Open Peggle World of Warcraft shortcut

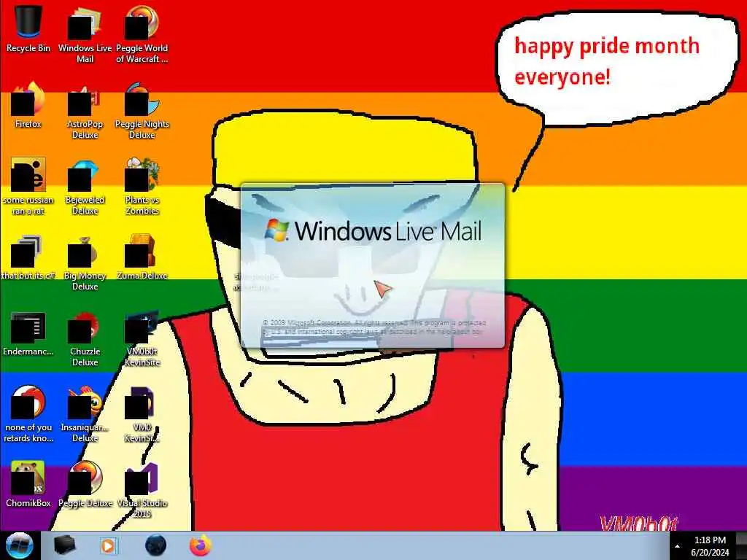point(142,34)
